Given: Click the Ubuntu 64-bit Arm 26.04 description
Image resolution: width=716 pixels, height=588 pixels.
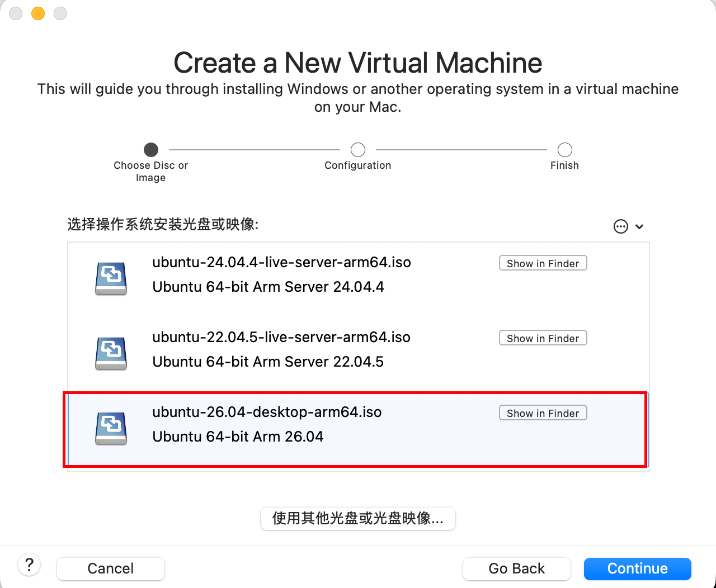Looking at the screenshot, I should pyautogui.click(x=238, y=437).
